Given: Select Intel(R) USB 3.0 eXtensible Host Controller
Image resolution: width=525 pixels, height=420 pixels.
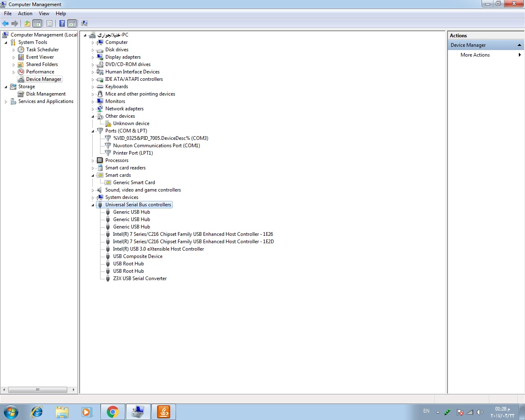Looking at the screenshot, I should (x=158, y=249).
